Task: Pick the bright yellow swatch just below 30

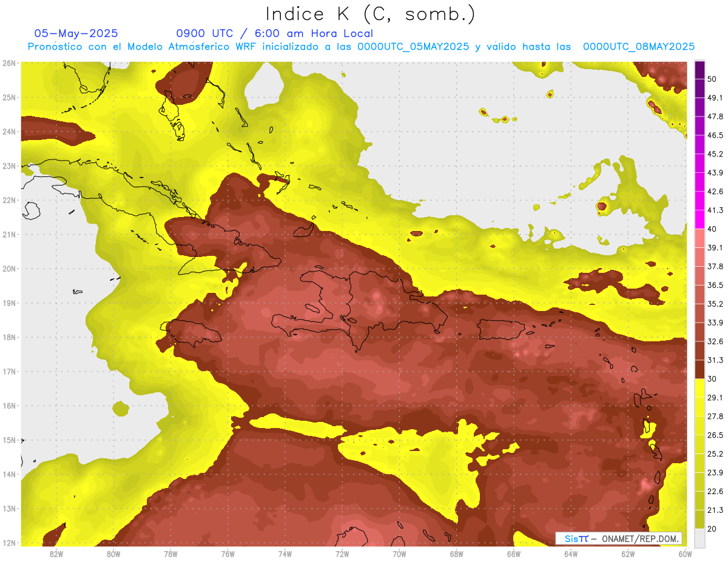Action: point(699,388)
